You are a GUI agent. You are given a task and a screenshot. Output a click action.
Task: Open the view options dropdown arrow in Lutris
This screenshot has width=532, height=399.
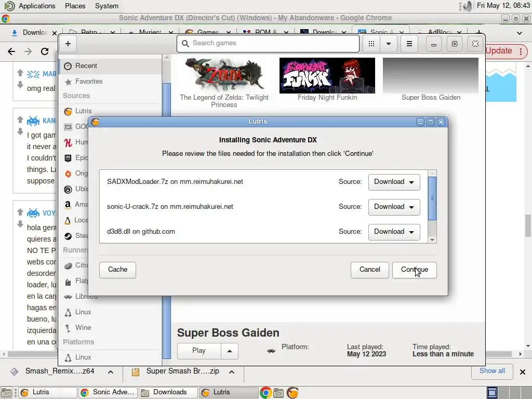coord(389,44)
